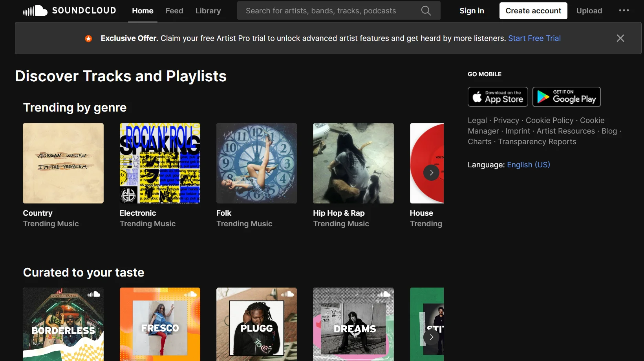Dismiss the Exclusive Offer banner
This screenshot has width=644, height=361.
tap(620, 38)
